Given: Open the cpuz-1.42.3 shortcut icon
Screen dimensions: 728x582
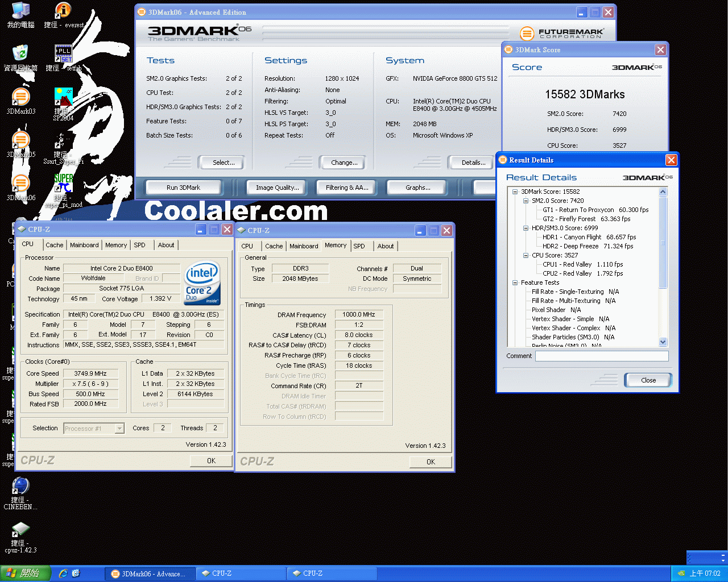Looking at the screenshot, I should point(20,537).
